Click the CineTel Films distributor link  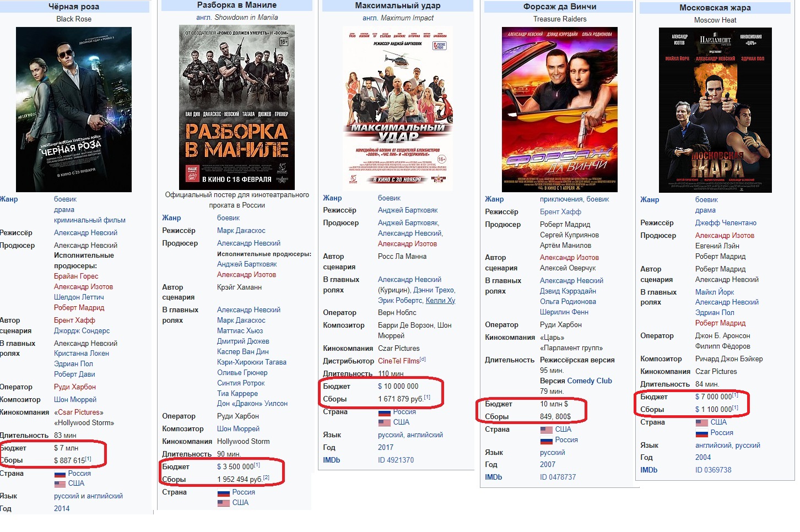click(x=399, y=361)
